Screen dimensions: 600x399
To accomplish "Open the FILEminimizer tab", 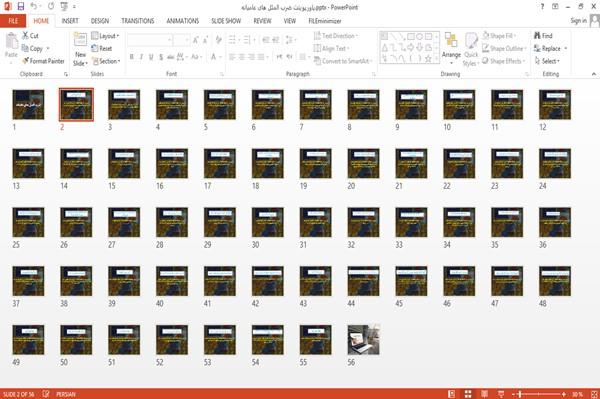I will pos(324,21).
